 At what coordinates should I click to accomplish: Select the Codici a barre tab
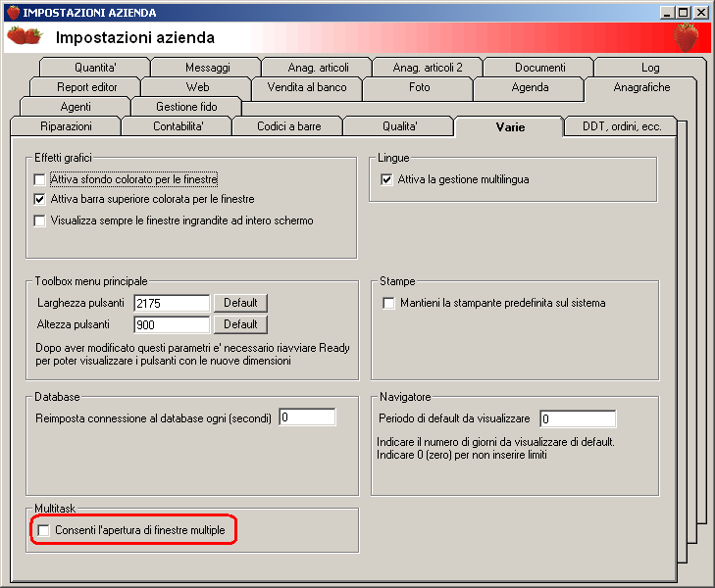[x=288, y=126]
